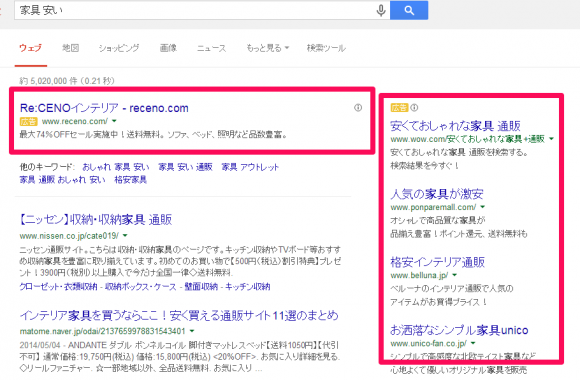The width and height of the screenshot is (580, 380).
Task: Click the 広告 badge under Re:CENO title
Action: [28, 121]
